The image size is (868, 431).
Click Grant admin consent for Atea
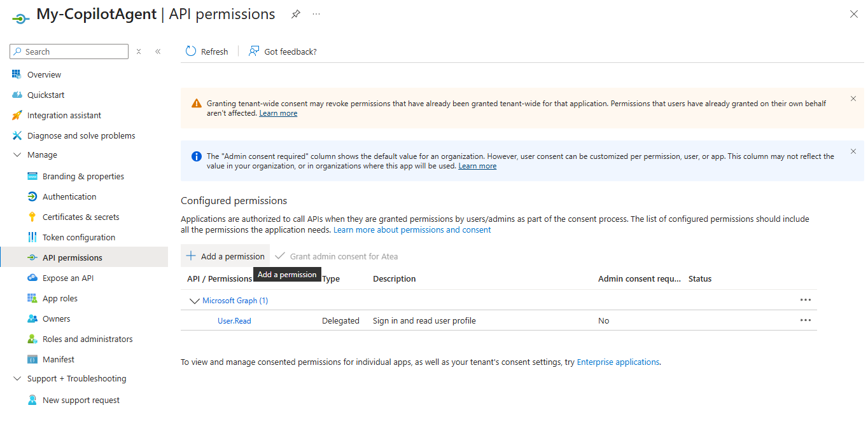pos(337,256)
